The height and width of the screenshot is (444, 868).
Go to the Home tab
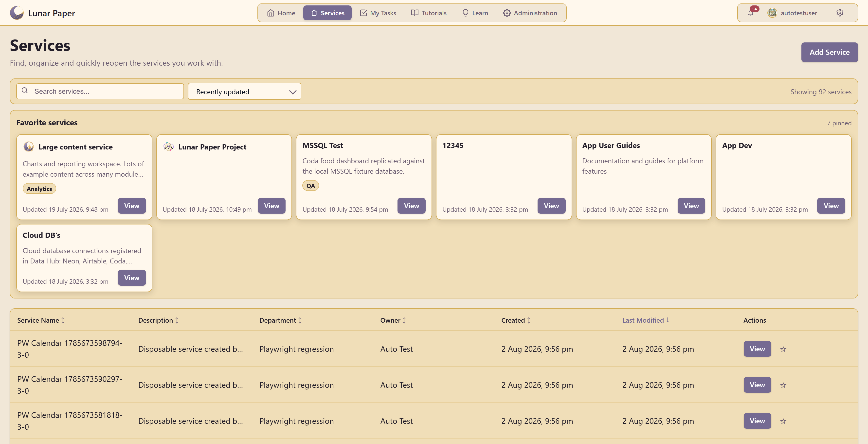pos(281,13)
